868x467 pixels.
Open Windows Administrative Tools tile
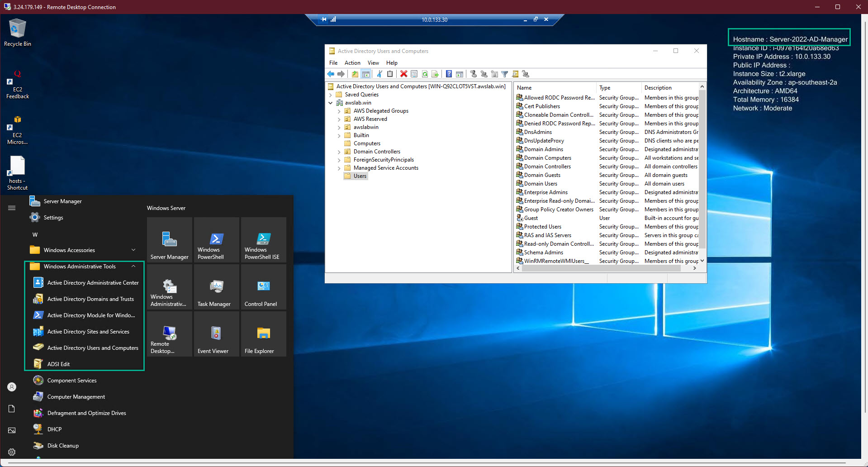[x=170, y=287]
